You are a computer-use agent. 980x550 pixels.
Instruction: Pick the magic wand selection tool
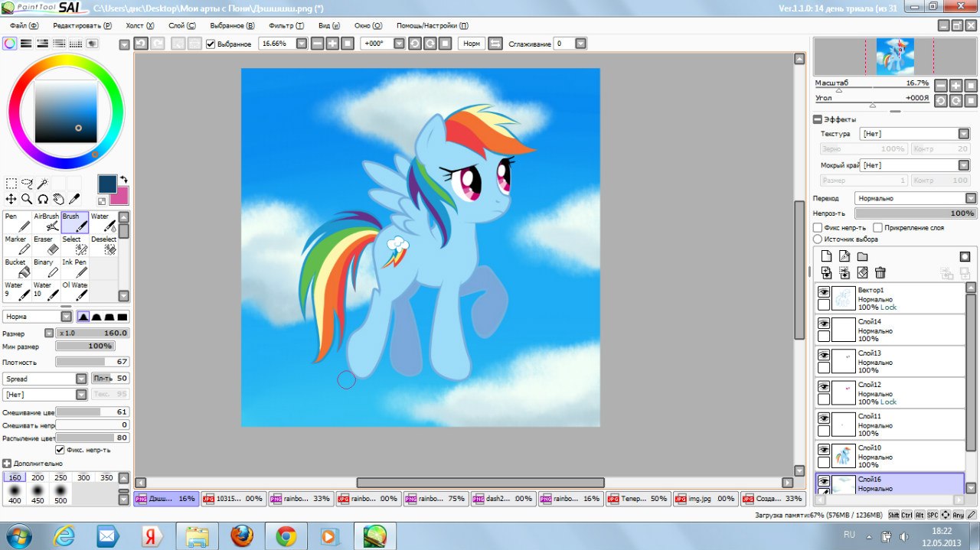[x=44, y=184]
